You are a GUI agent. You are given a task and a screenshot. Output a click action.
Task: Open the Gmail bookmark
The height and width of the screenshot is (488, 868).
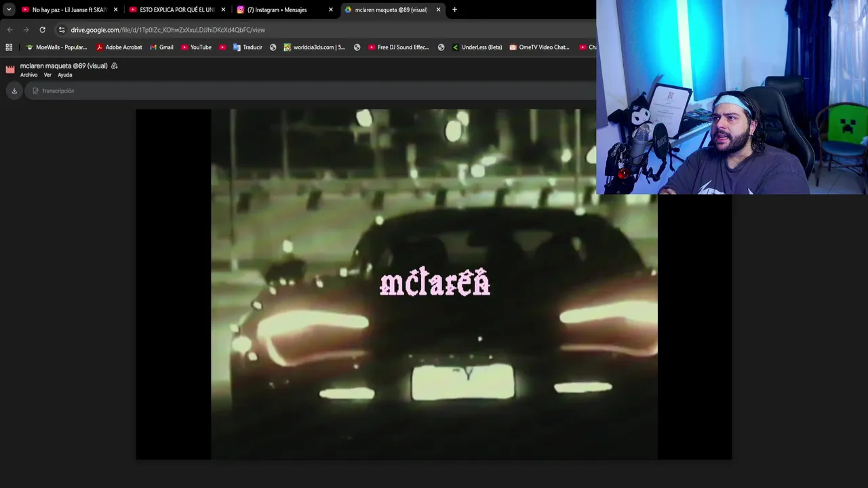(161, 47)
